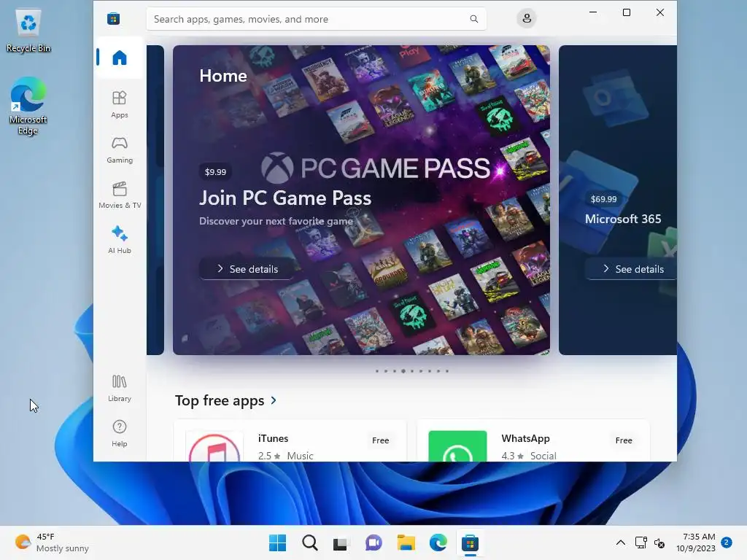
Task: Click the Microsoft 365 banner title
Action: (x=623, y=219)
